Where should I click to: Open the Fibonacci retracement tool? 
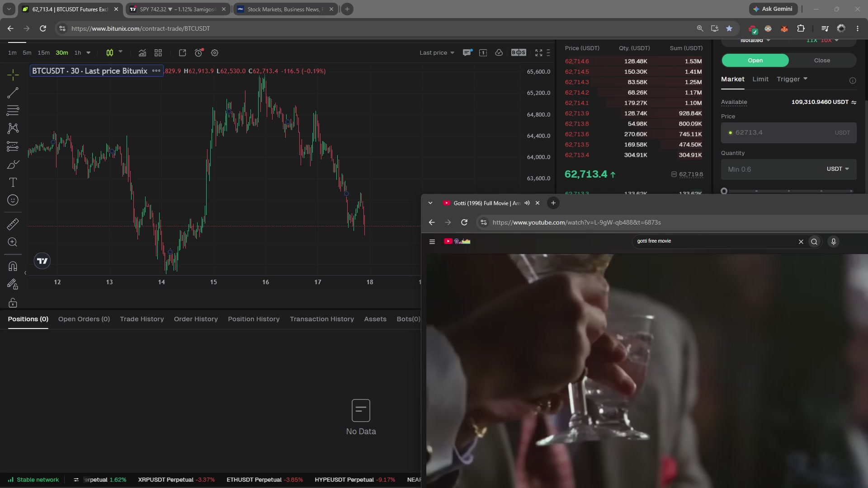click(x=13, y=110)
